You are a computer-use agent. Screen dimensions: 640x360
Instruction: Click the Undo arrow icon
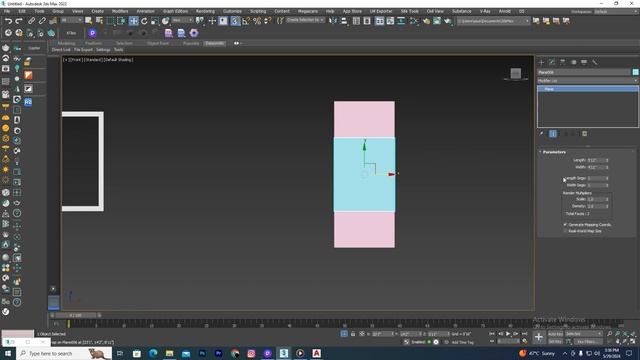coord(8,20)
